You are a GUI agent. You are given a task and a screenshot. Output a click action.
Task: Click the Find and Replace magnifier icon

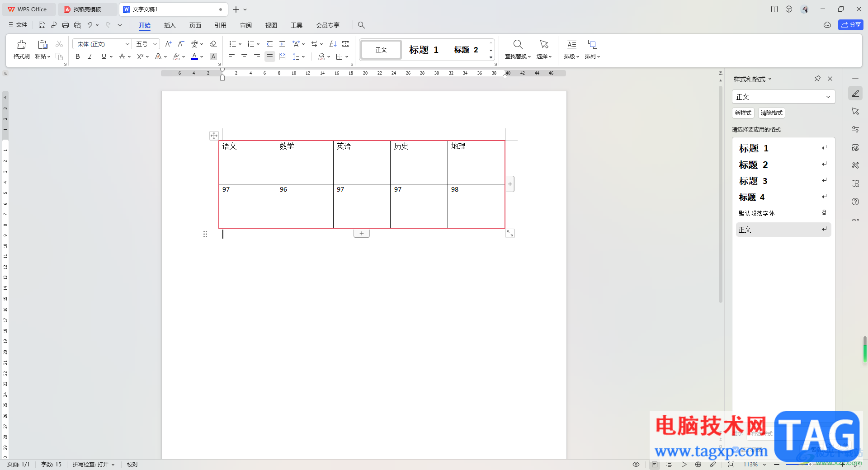point(518,44)
